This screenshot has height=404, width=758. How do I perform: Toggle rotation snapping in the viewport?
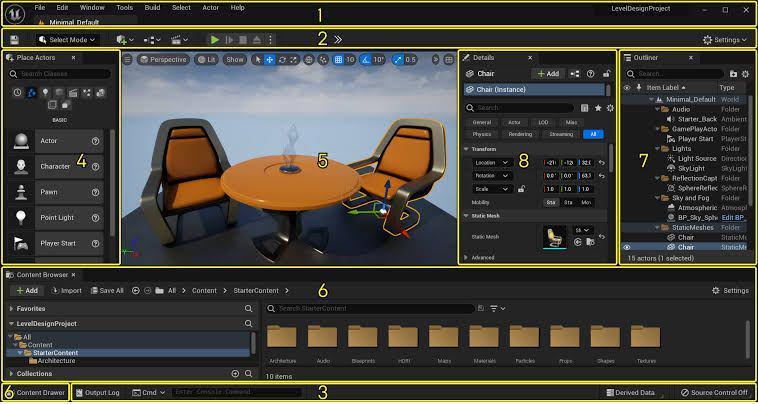click(x=366, y=59)
